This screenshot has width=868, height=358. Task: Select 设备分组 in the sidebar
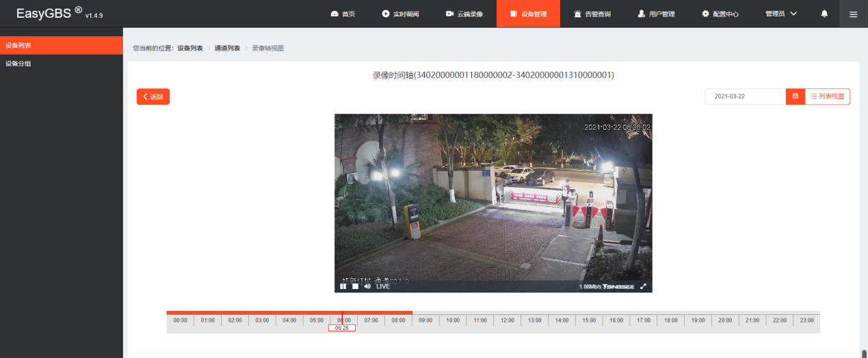[x=62, y=64]
